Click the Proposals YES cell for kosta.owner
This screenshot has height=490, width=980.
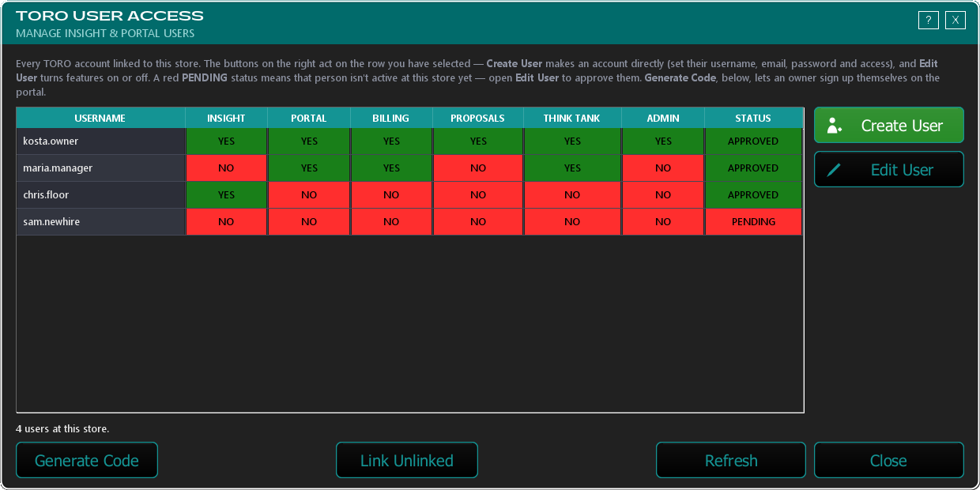click(477, 141)
